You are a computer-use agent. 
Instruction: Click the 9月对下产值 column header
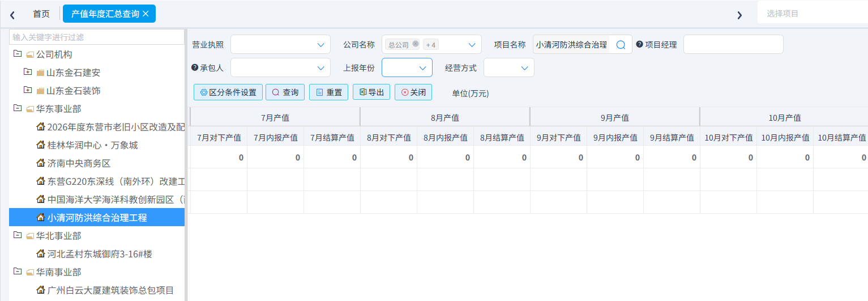pos(558,137)
